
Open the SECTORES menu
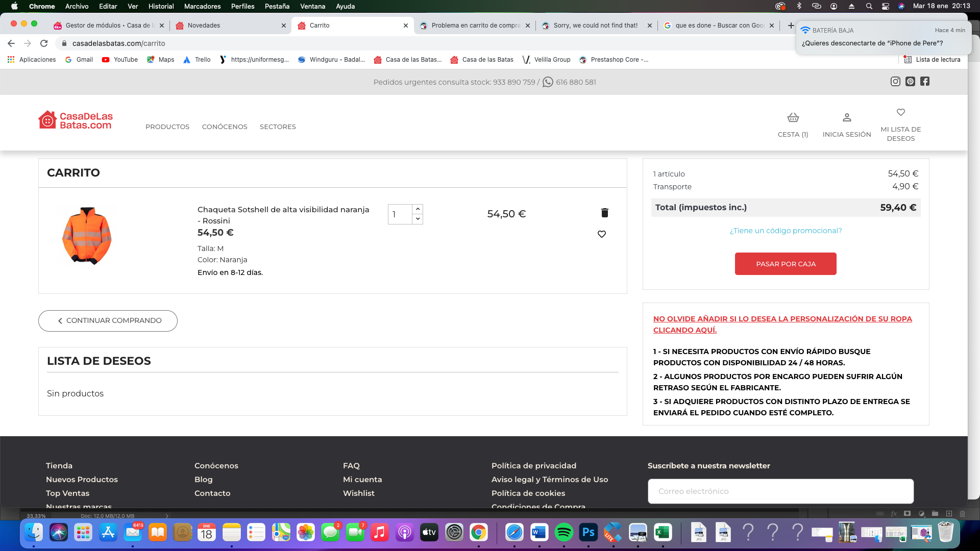(x=278, y=127)
